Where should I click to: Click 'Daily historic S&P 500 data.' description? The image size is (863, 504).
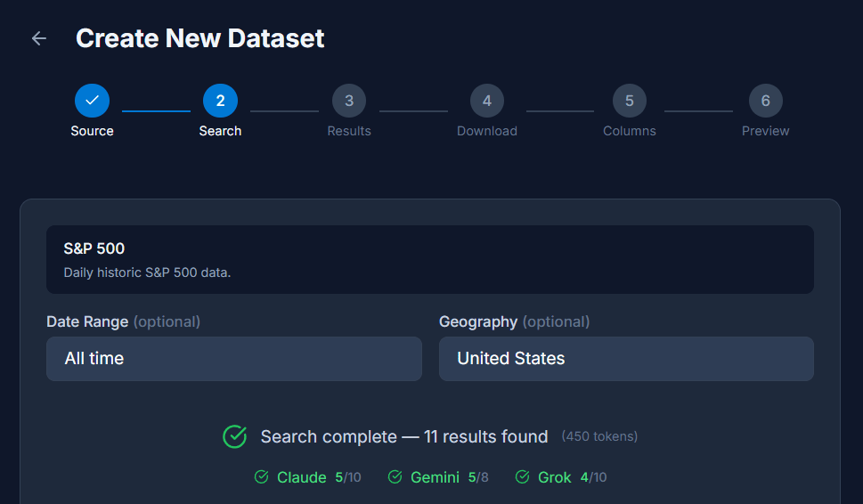pyautogui.click(x=147, y=272)
